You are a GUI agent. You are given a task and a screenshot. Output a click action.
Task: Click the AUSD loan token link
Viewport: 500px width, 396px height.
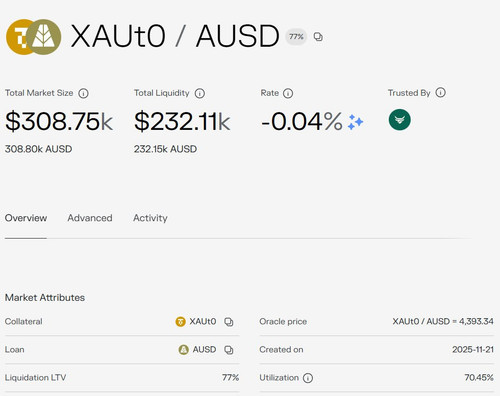click(x=204, y=349)
